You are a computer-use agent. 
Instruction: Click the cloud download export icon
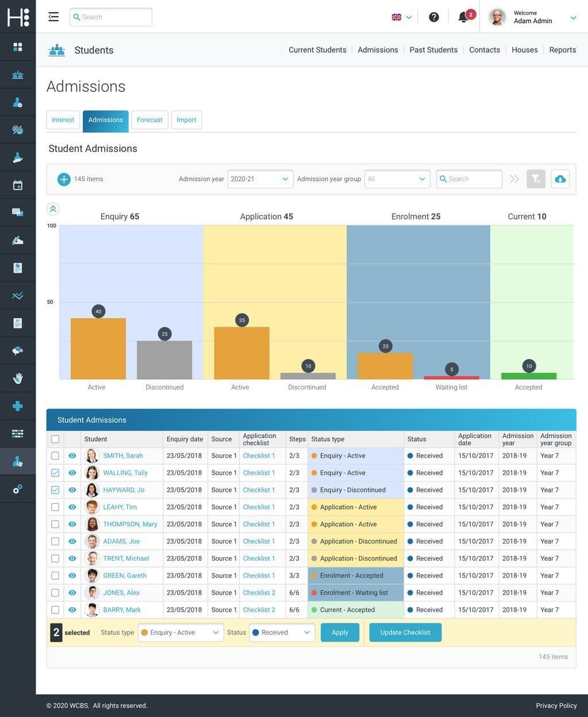pos(560,179)
